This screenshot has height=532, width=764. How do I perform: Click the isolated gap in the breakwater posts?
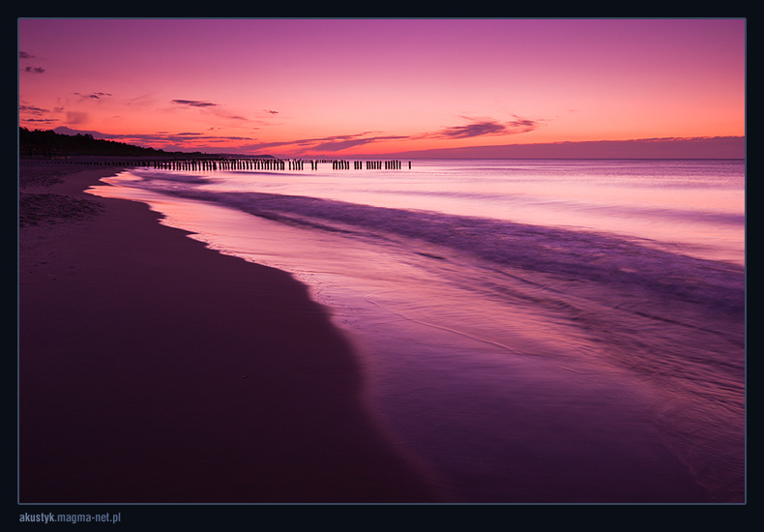[325, 165]
